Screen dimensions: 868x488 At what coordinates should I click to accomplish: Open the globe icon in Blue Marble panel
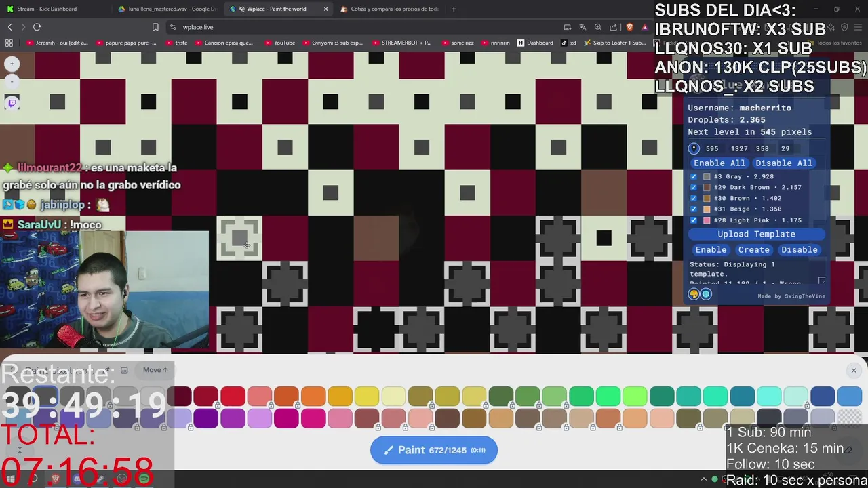pos(706,294)
